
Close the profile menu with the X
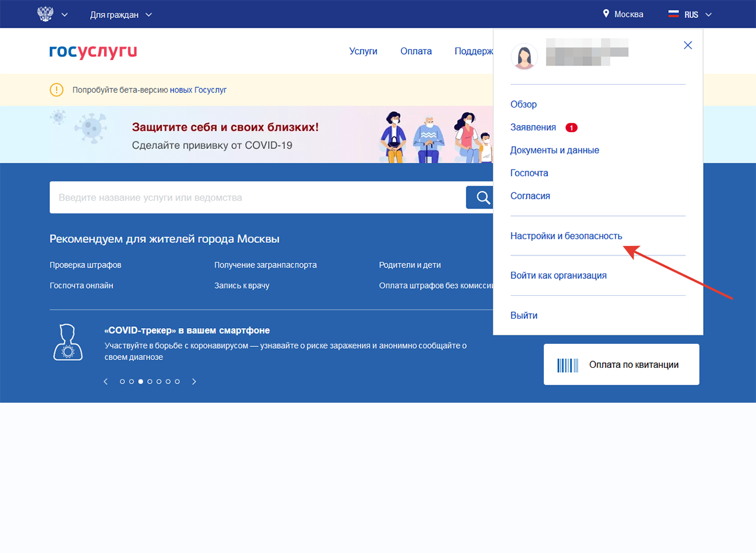click(688, 45)
